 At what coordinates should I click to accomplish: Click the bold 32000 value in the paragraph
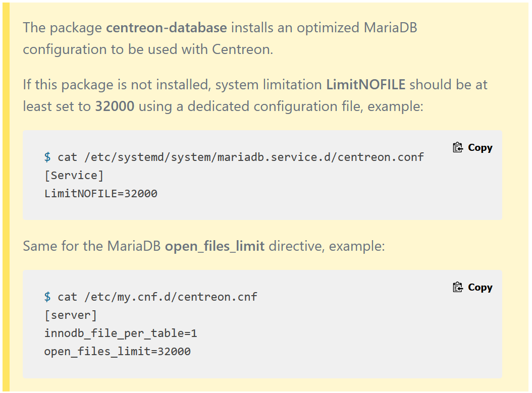point(115,107)
